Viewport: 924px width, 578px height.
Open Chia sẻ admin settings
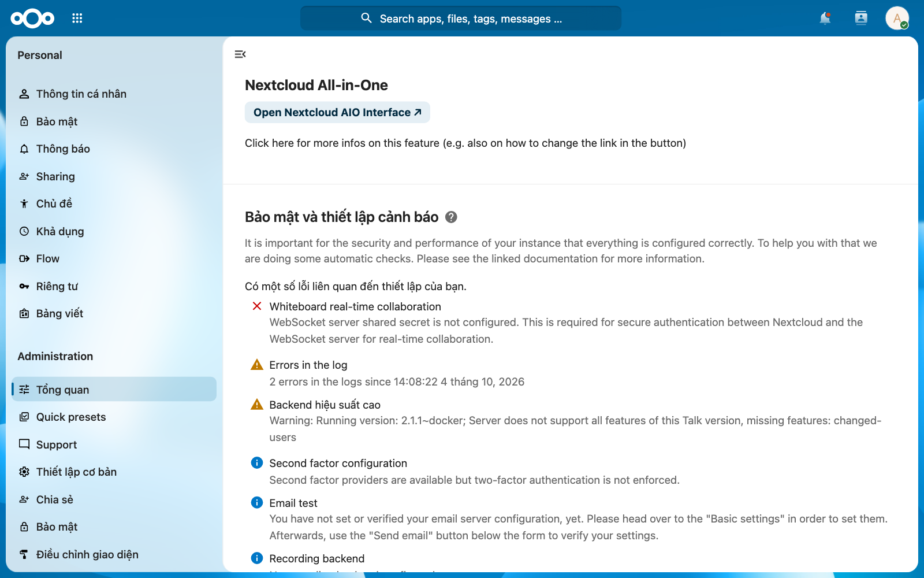point(114,499)
